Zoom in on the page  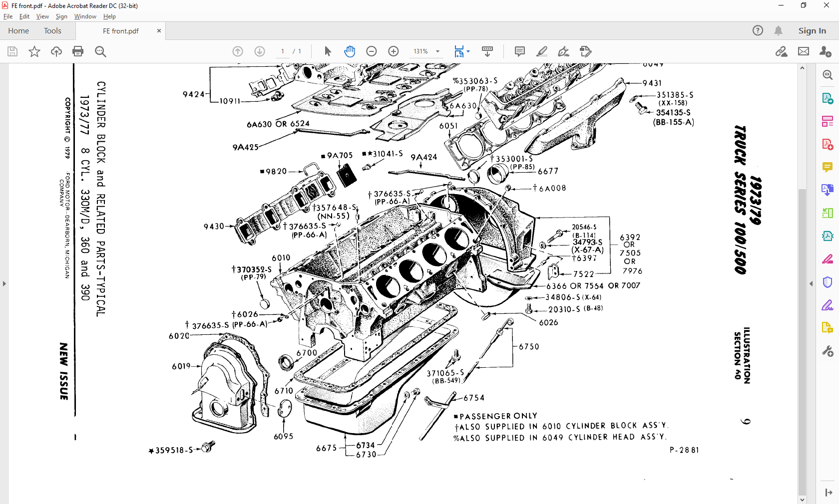[x=394, y=51]
